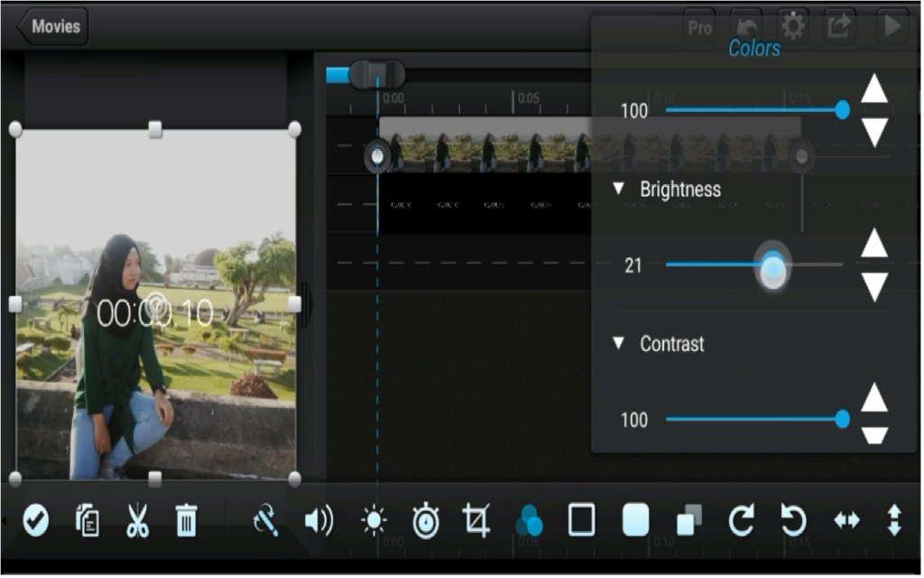Screen dimensions: 924x578
Task: Open the paint brush tool in bottom toolbar
Action: pos(265,520)
